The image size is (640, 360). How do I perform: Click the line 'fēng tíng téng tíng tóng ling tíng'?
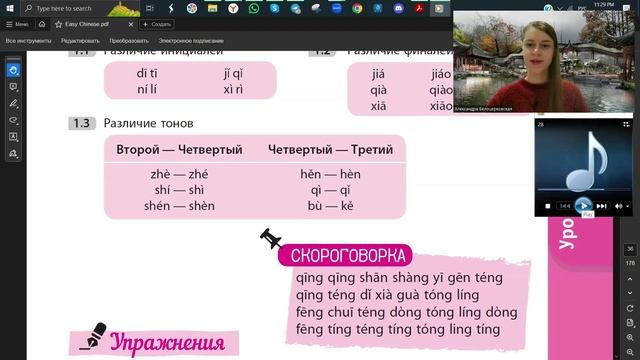coord(398,329)
